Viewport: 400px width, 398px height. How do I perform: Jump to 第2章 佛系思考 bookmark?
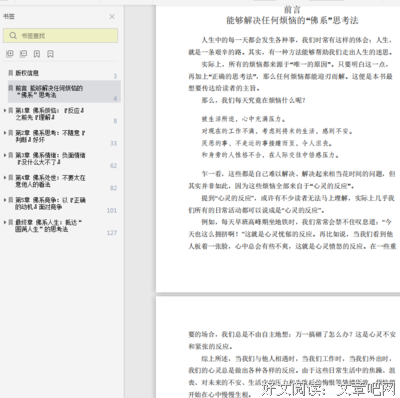50,136
